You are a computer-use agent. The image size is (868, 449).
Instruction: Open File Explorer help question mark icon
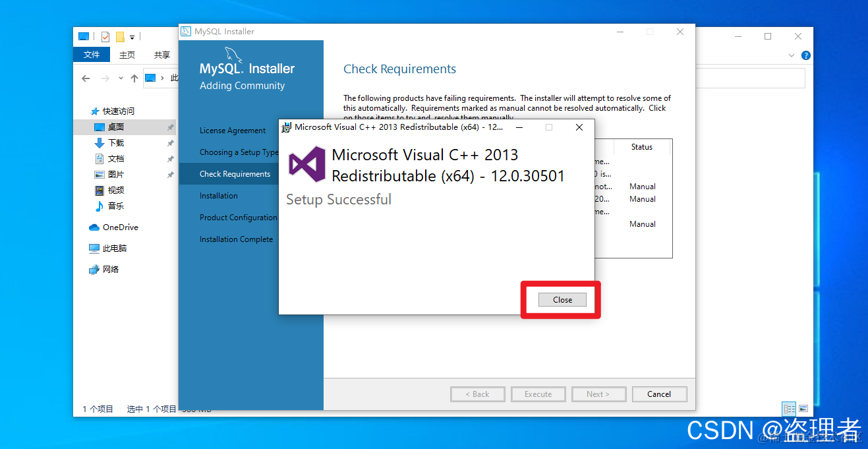pyautogui.click(x=805, y=56)
